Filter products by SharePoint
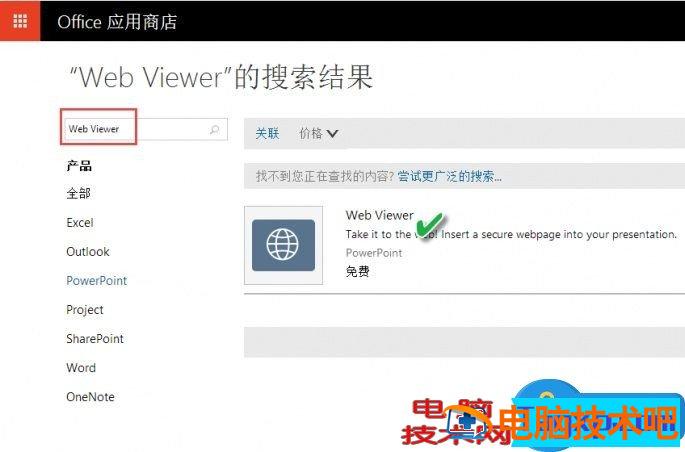Viewport: 685px width, 452px height. coord(95,338)
